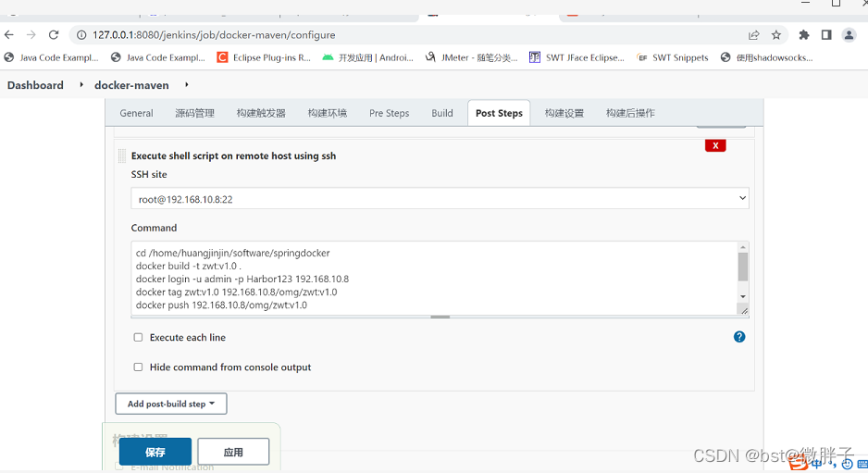Go back with the browser back arrow

point(9,35)
